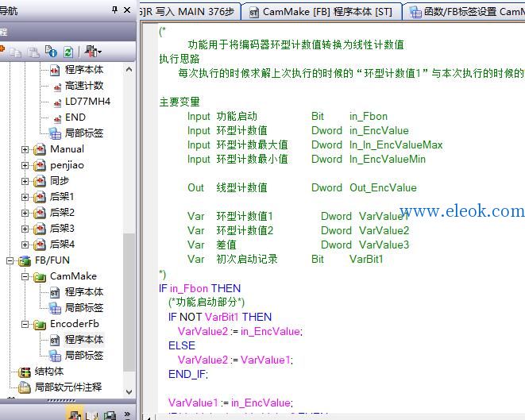Expand the penjiao program node

point(25,165)
